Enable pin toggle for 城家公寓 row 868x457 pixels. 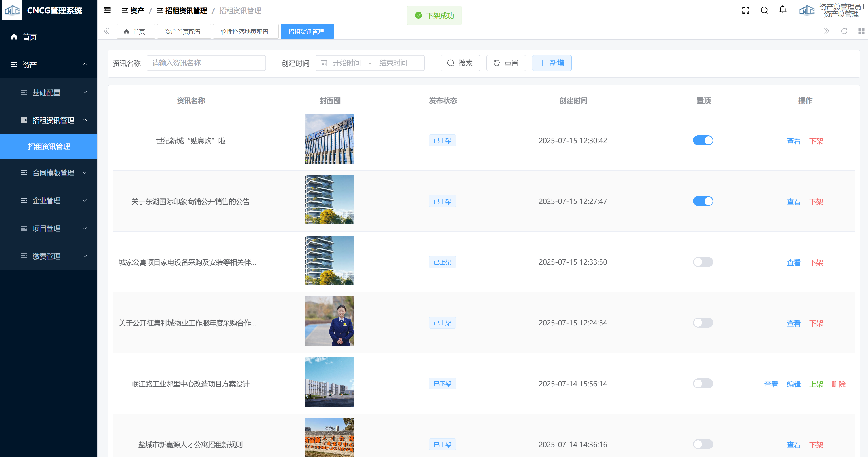point(703,262)
